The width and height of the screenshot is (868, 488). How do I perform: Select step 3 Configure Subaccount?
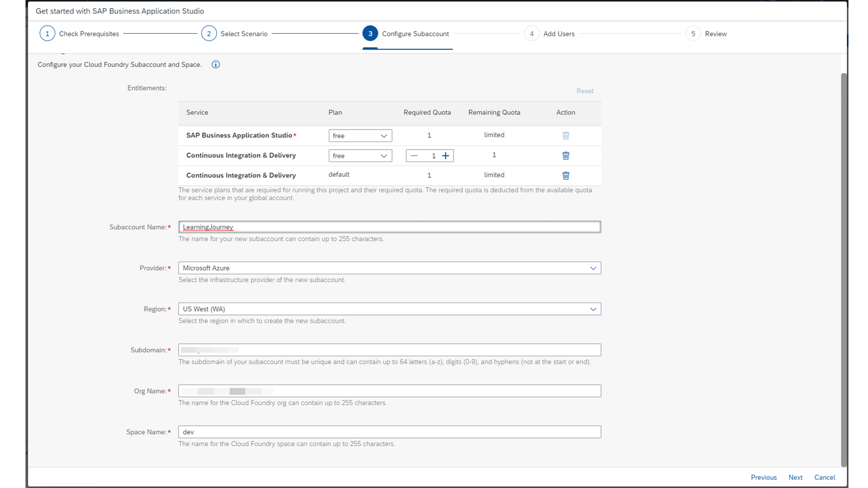pyautogui.click(x=406, y=34)
